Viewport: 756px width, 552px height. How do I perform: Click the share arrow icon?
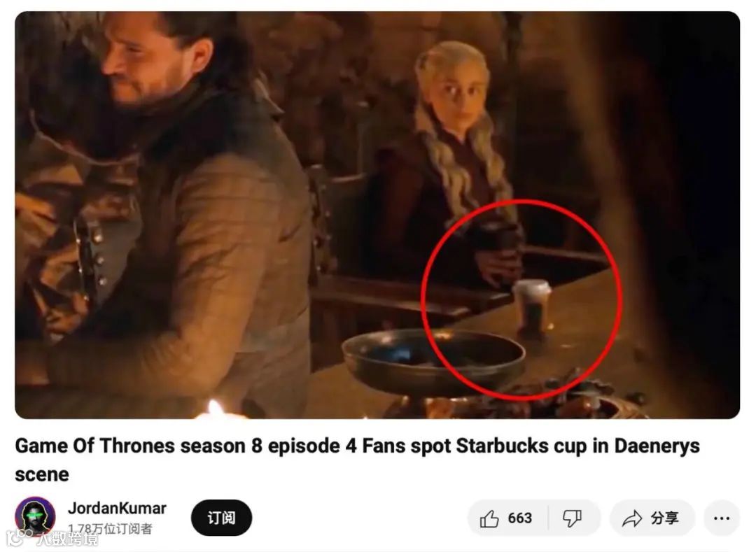pyautogui.click(x=632, y=518)
